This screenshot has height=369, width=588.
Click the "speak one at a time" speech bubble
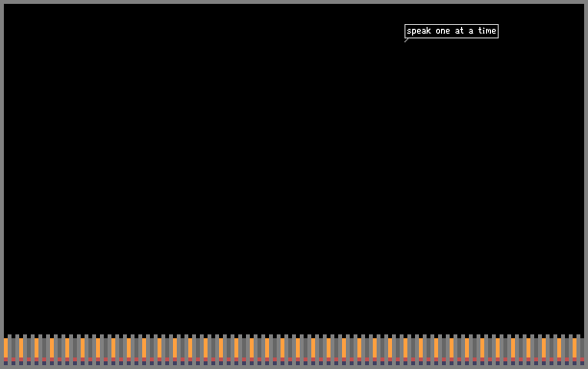point(452,31)
